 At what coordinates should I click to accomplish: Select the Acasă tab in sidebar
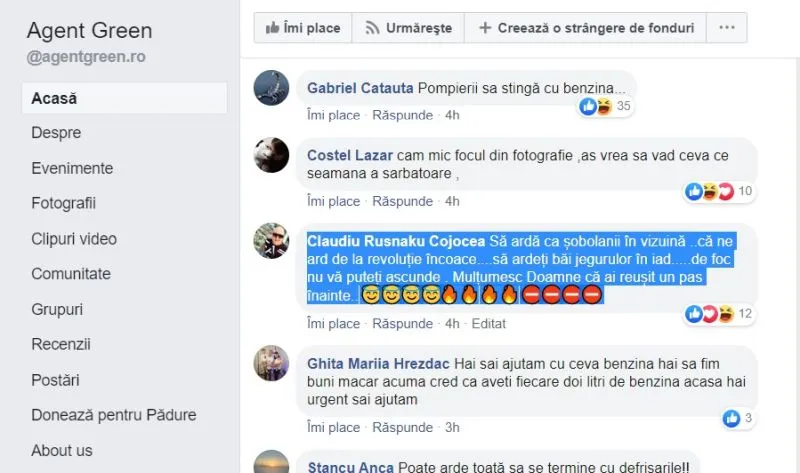(124, 98)
